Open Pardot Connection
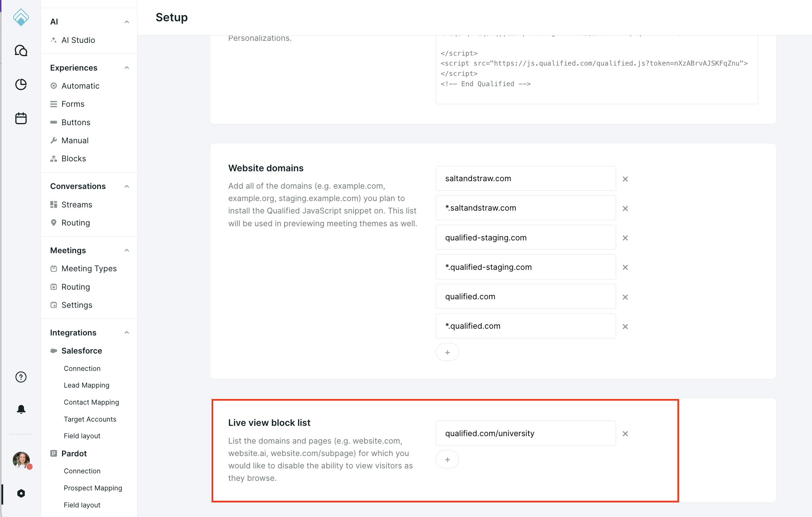 pos(82,471)
